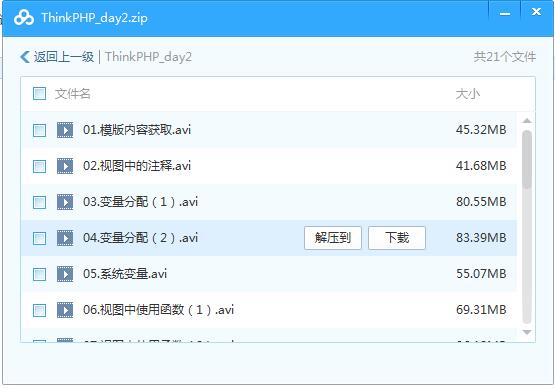Screen dimensions: 555x388
Task: Check the box for 05.系统变量.avi
Action: click(x=39, y=274)
